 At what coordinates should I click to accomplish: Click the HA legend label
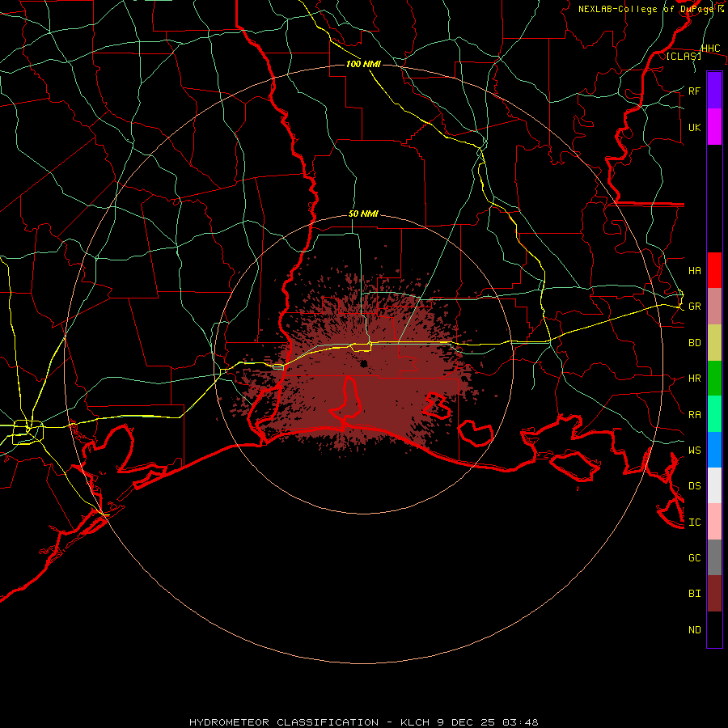(x=694, y=270)
